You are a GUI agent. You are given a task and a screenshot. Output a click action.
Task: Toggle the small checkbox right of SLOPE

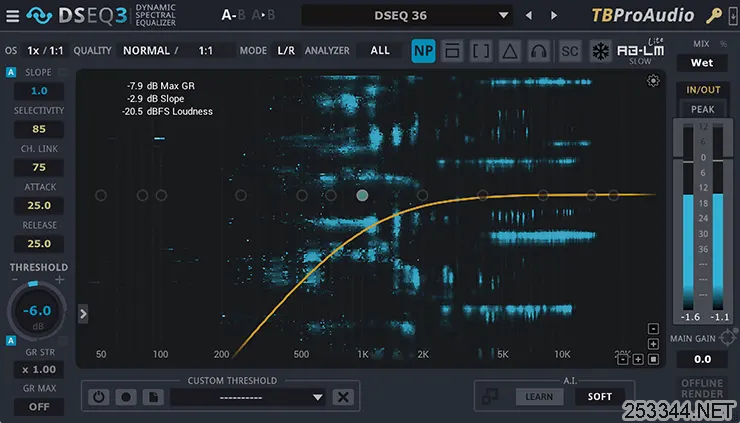[63, 72]
